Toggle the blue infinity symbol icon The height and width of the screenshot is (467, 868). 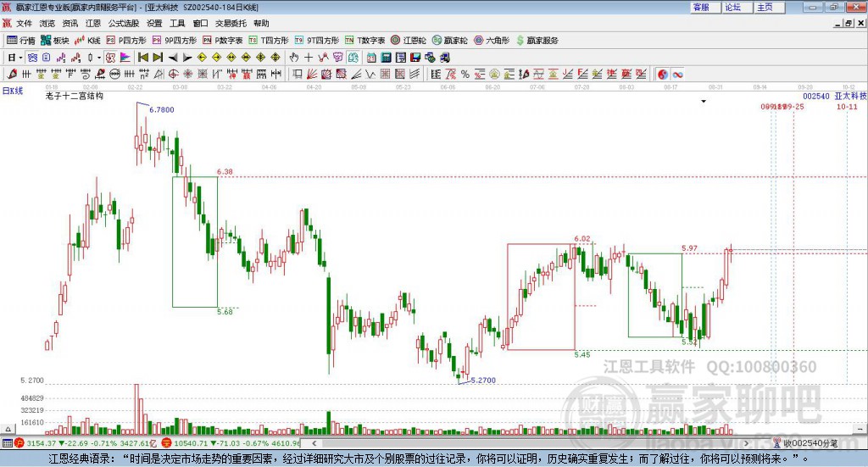point(677,74)
